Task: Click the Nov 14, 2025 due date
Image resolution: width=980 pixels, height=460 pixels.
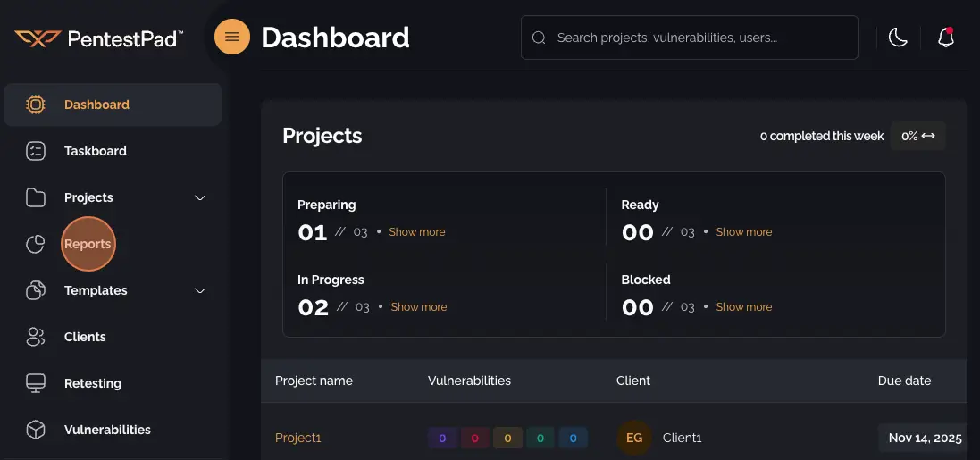Action: [x=925, y=438]
